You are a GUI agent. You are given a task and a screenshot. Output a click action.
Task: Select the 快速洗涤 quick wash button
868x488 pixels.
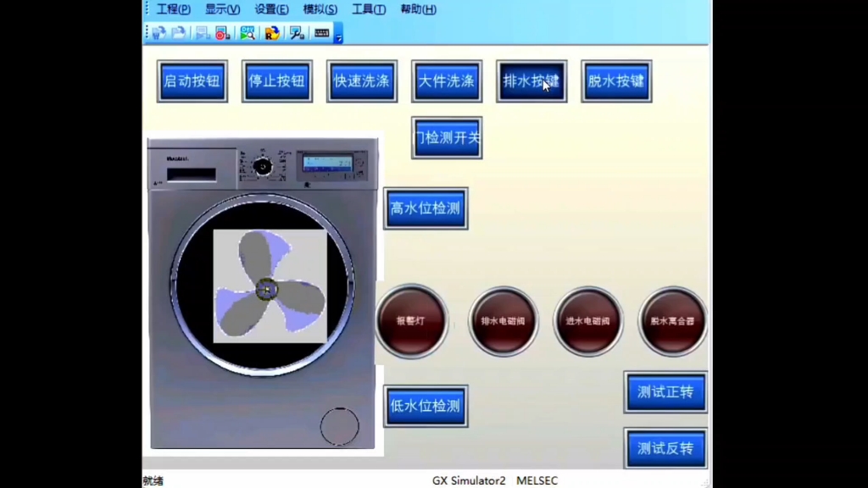tap(362, 81)
